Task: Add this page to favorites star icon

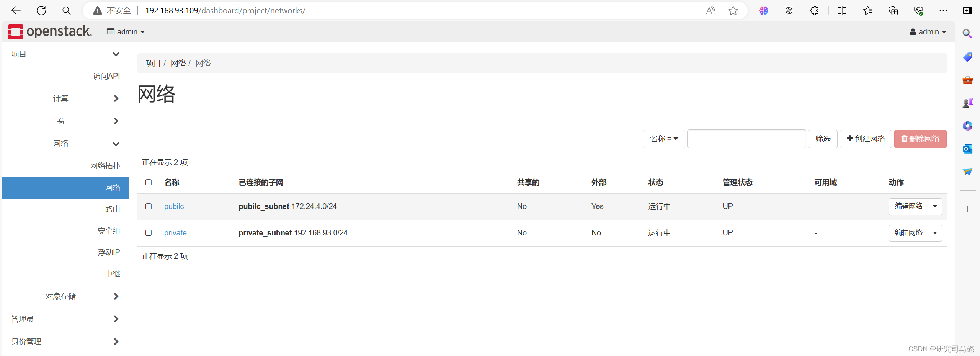Action: coord(733,10)
